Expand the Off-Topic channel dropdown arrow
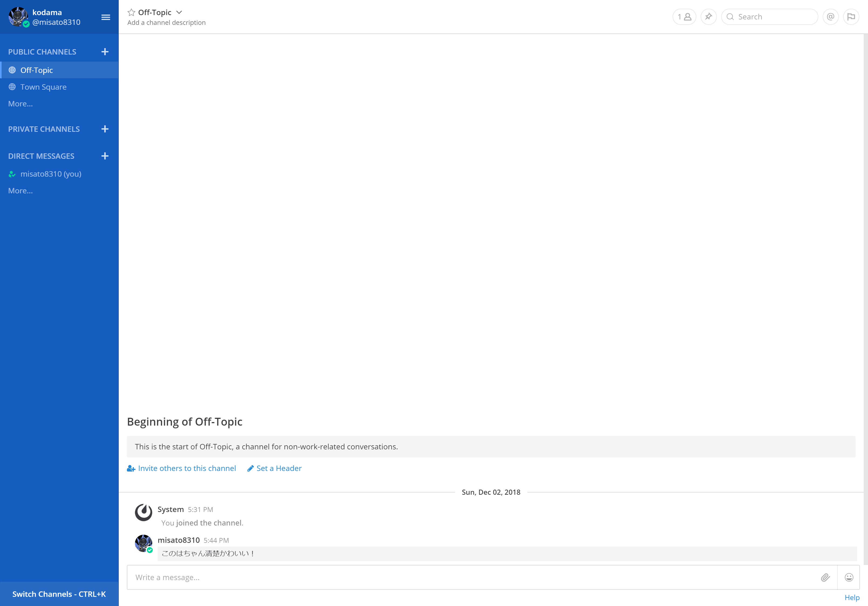Image resolution: width=868 pixels, height=606 pixels. (x=179, y=12)
